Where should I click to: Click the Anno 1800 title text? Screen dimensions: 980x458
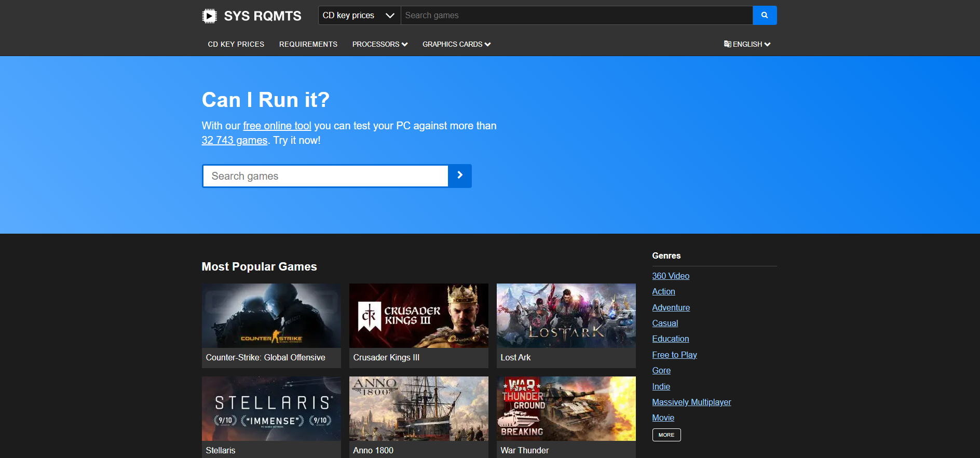pyautogui.click(x=373, y=450)
